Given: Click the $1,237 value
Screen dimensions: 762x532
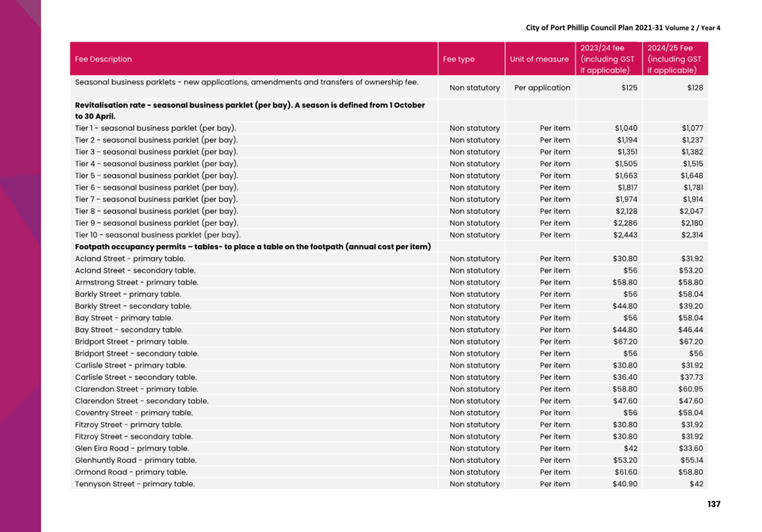Looking at the screenshot, I should pyautogui.click(x=692, y=140).
